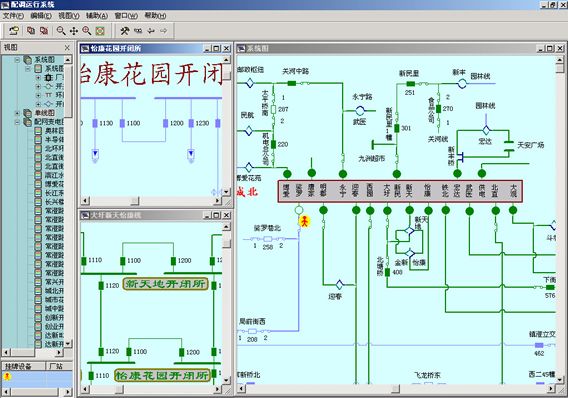This screenshot has height=398, width=568.
Task: Toggle the open circle switch node below bus bar
Action: coord(299,210)
